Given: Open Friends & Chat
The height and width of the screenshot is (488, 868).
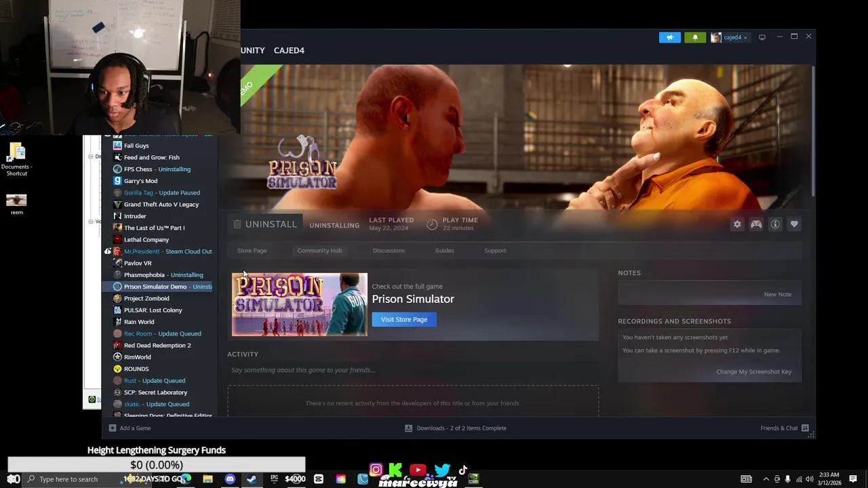Looking at the screenshot, I should coord(785,428).
